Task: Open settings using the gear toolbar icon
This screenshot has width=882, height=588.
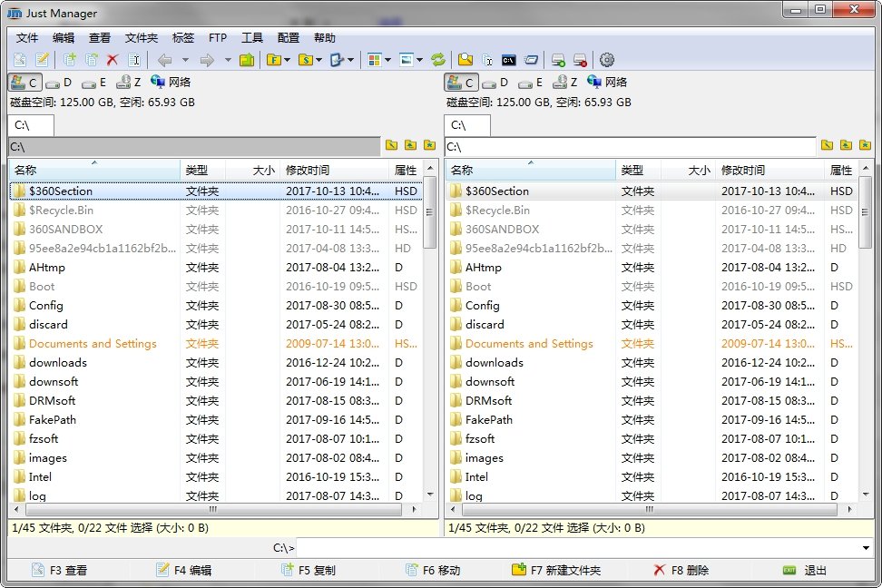Action: (x=606, y=60)
